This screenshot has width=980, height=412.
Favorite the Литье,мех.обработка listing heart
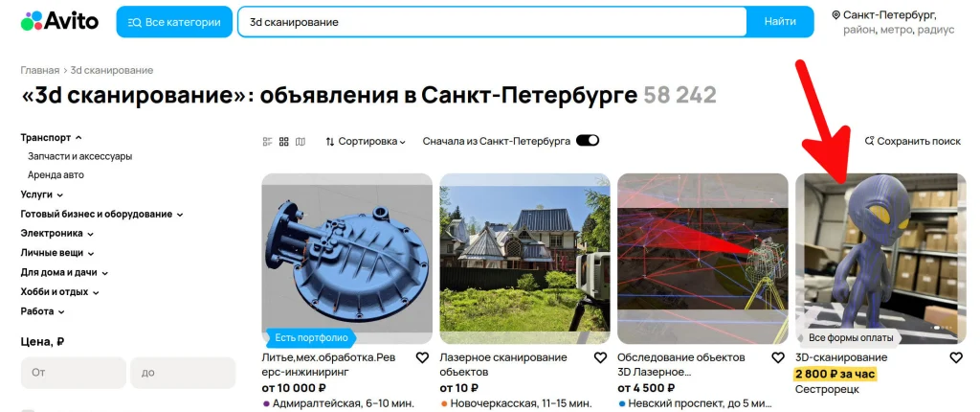click(422, 357)
